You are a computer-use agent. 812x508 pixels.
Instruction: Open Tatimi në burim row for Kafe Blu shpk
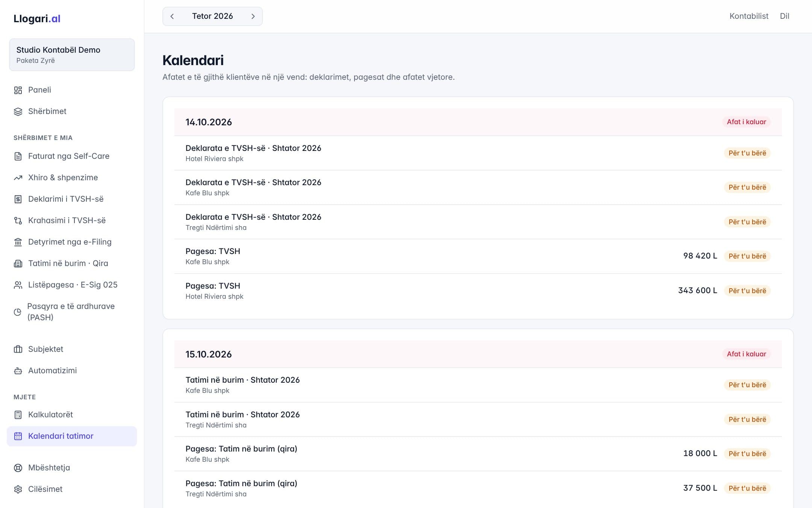tap(478, 385)
